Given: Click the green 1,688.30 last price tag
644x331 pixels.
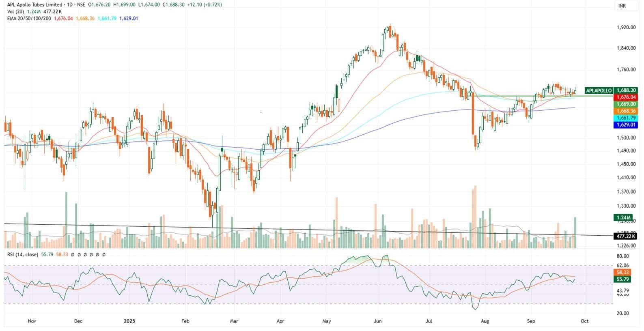Looking at the screenshot, I should [626, 91].
